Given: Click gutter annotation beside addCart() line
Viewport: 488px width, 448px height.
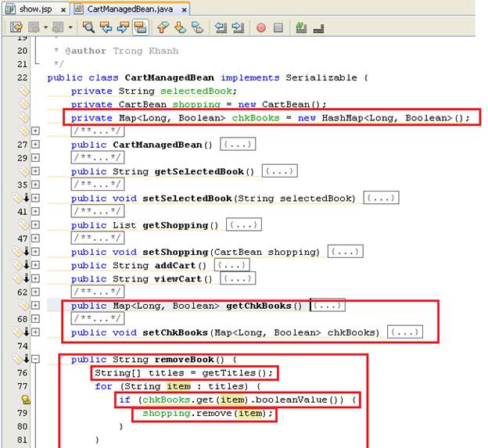Looking at the screenshot, I should [20, 265].
